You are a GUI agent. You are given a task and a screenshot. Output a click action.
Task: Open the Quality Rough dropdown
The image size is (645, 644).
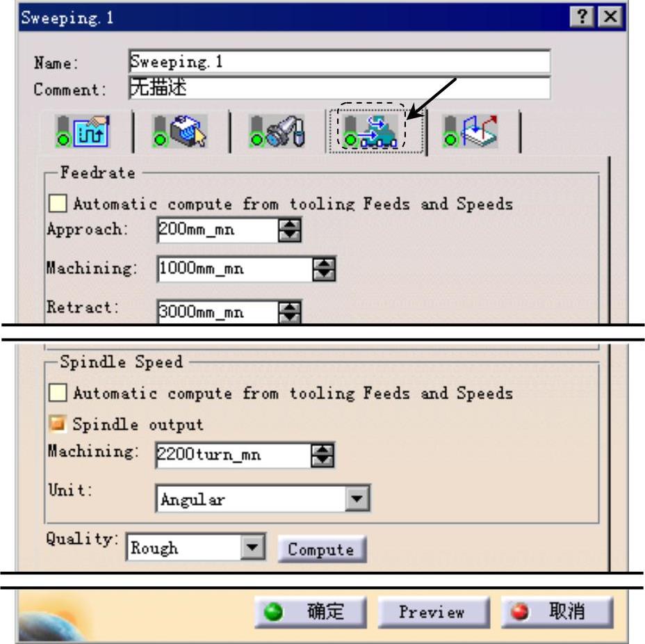252,547
